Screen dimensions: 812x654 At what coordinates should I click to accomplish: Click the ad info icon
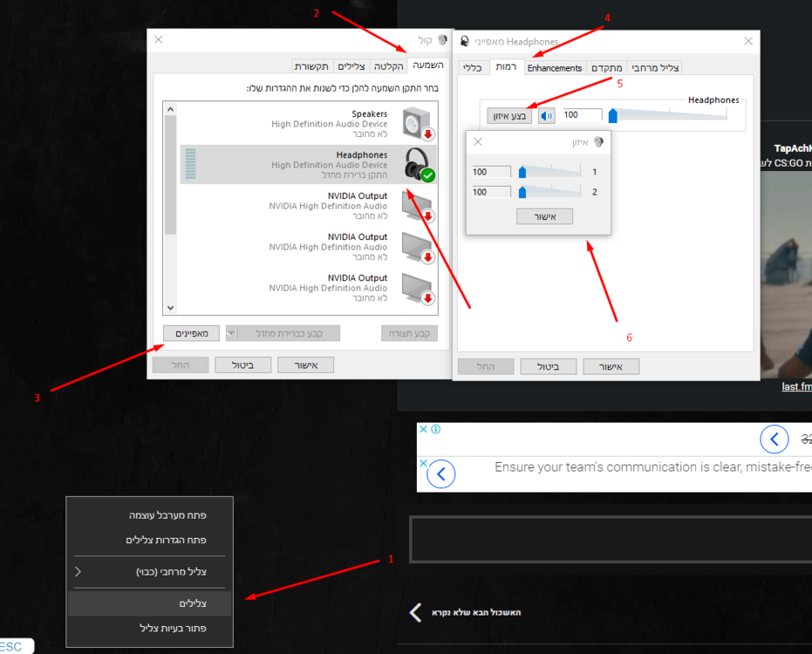(435, 429)
